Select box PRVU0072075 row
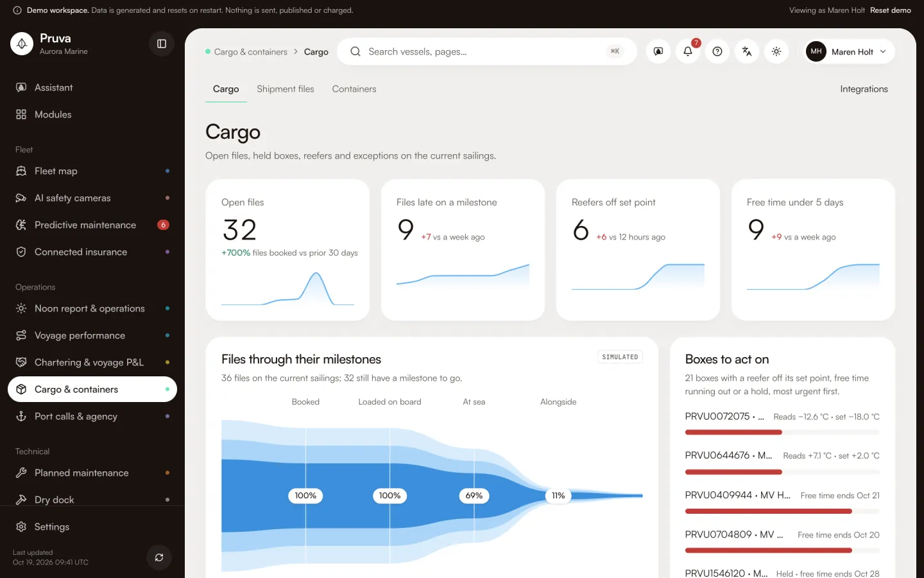This screenshot has height=578, width=924. [x=782, y=423]
